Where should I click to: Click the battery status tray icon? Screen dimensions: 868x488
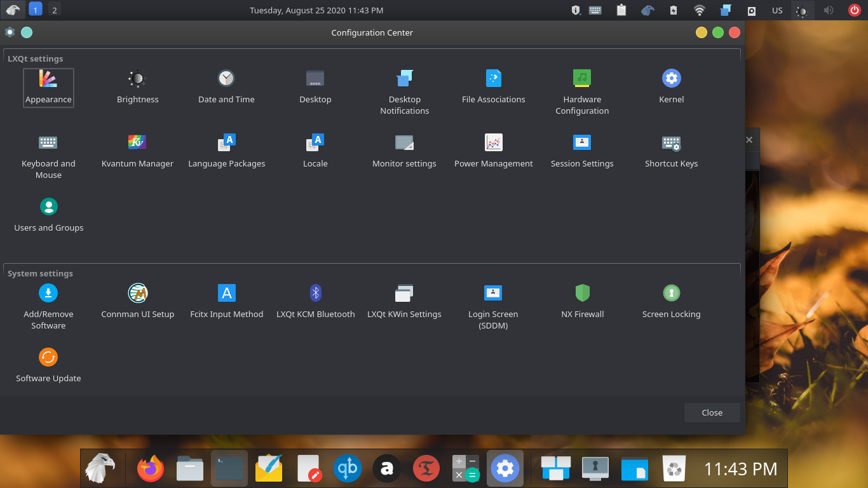(674, 10)
